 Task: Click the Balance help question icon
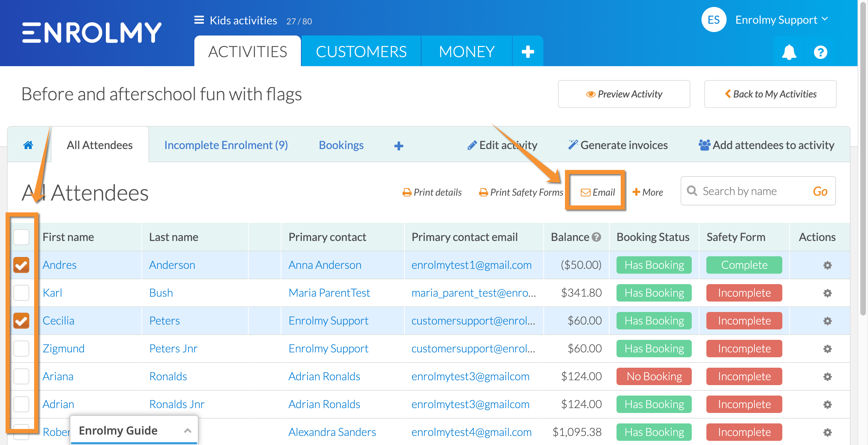[x=596, y=237]
